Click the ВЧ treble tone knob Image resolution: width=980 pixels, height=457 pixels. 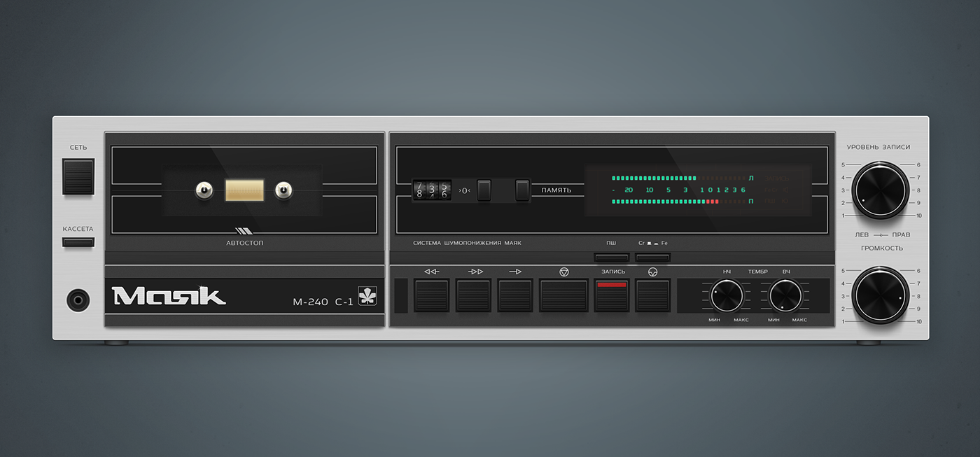click(786, 295)
